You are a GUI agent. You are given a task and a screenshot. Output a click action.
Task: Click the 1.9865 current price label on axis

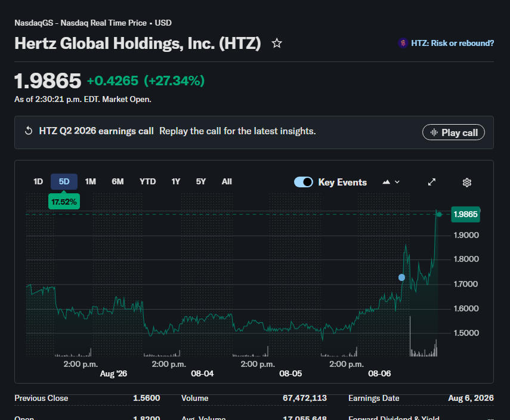(x=465, y=214)
